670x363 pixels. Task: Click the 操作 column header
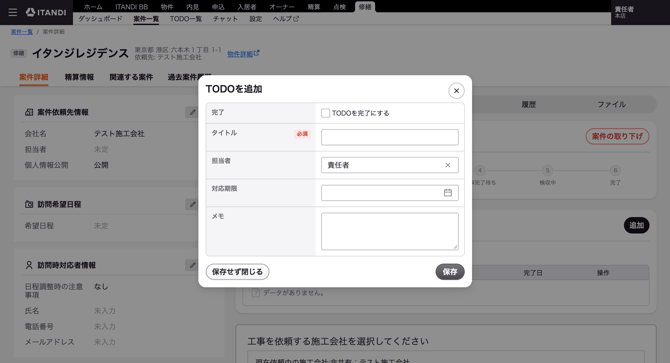(603, 272)
